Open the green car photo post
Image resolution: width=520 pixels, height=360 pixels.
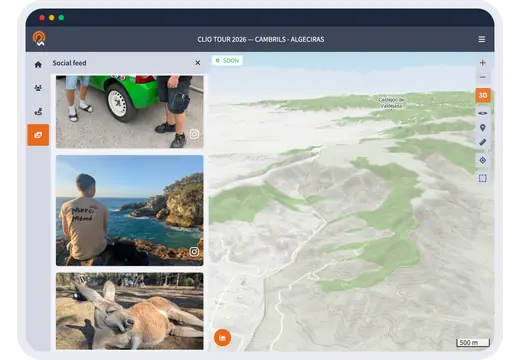tap(130, 112)
